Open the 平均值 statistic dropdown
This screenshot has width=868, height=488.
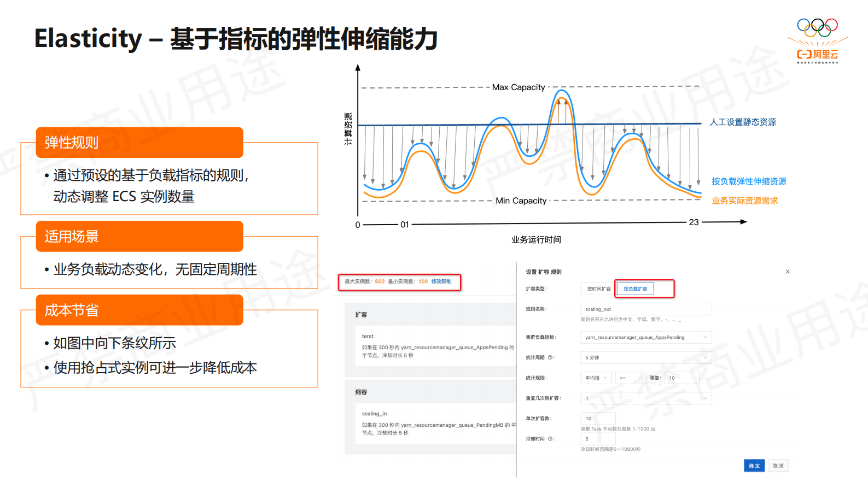coord(596,378)
